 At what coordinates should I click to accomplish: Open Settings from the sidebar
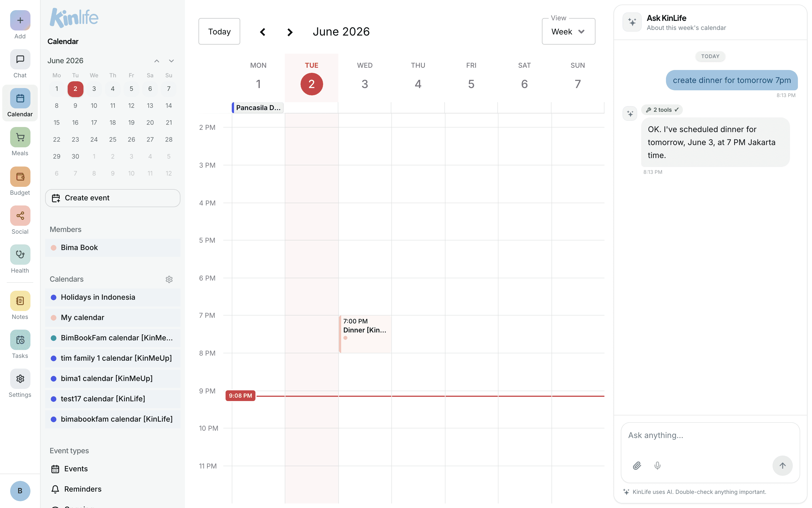tap(20, 379)
